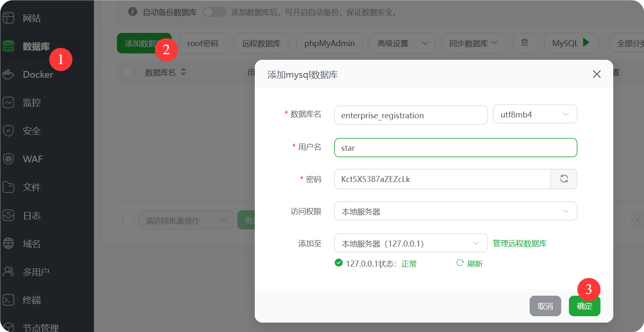Click the monitoring chart icon in sidebar

[9, 103]
